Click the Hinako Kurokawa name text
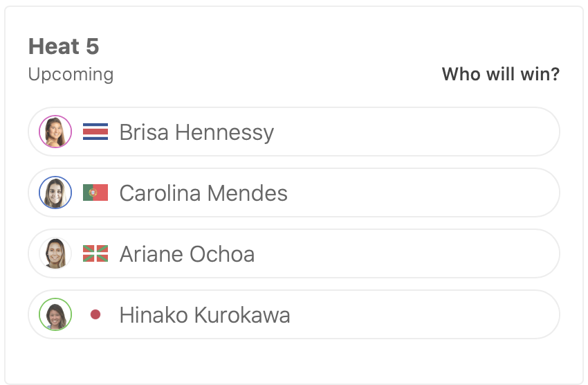The image size is (588, 385). pos(205,314)
